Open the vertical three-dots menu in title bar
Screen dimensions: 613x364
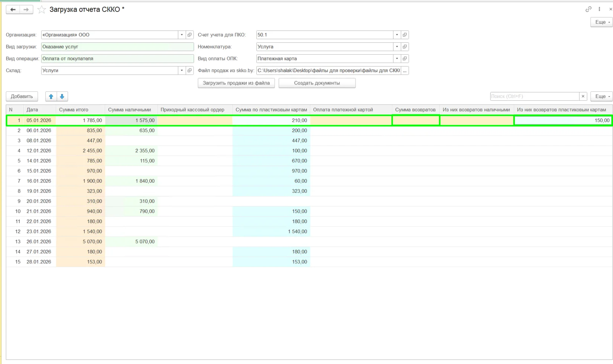(x=599, y=9)
